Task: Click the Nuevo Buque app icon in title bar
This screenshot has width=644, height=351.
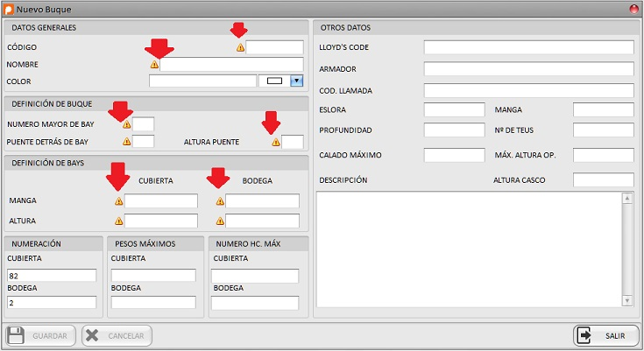Action: [9, 9]
